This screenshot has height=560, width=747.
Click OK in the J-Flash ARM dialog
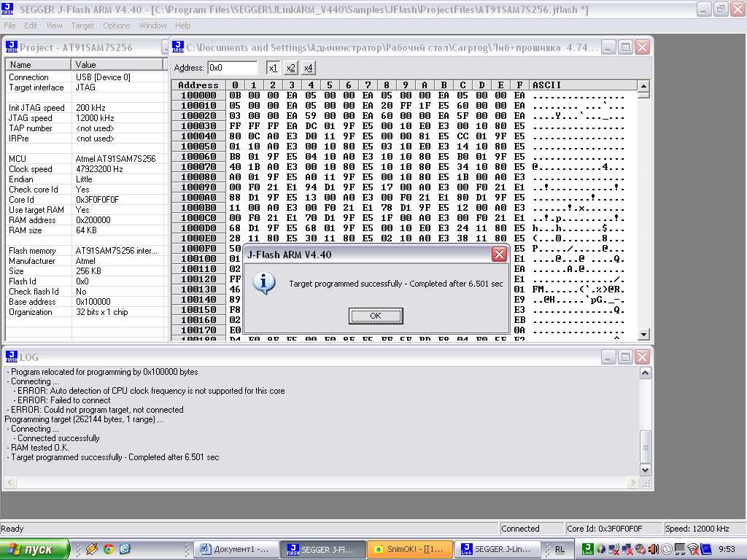(376, 316)
